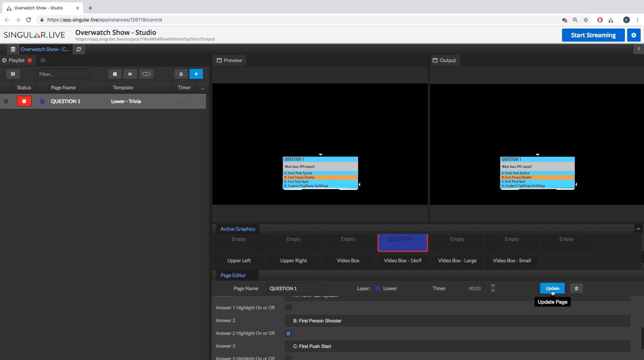Viewport: 644px width, 360px height.
Task: Open Chrome profile avatar K
Action: 626,20
